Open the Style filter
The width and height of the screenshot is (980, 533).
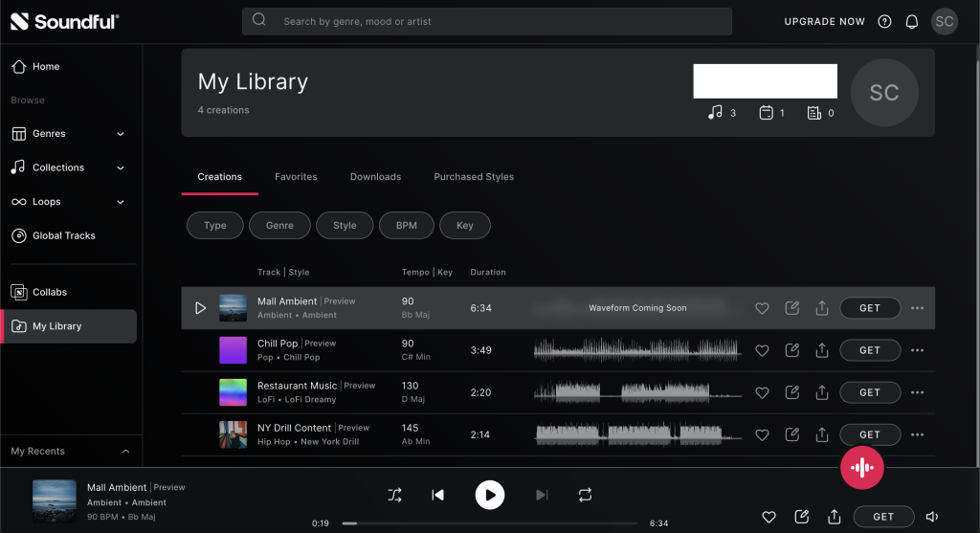click(345, 226)
